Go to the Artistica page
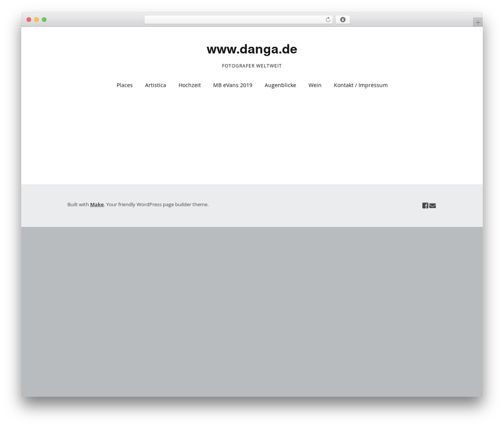This screenshot has width=504, height=427. 156,85
